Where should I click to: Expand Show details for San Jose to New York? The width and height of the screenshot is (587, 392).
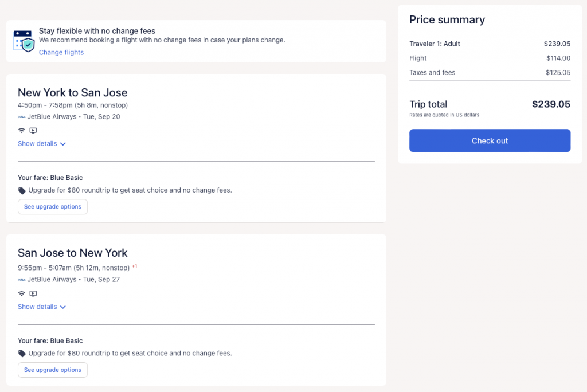[42, 307]
